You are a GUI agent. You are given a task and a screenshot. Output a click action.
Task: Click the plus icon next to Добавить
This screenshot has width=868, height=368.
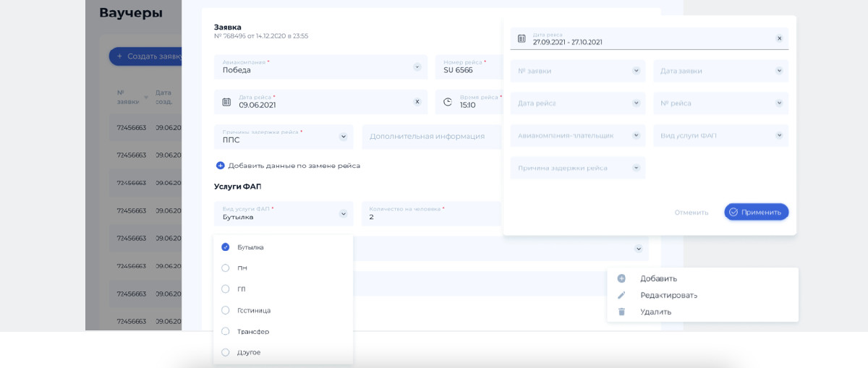coord(621,278)
